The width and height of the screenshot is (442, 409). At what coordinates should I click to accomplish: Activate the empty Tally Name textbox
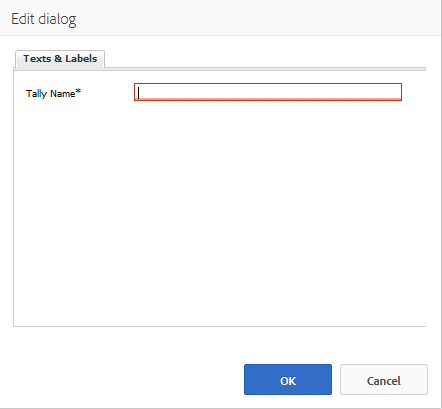268,92
